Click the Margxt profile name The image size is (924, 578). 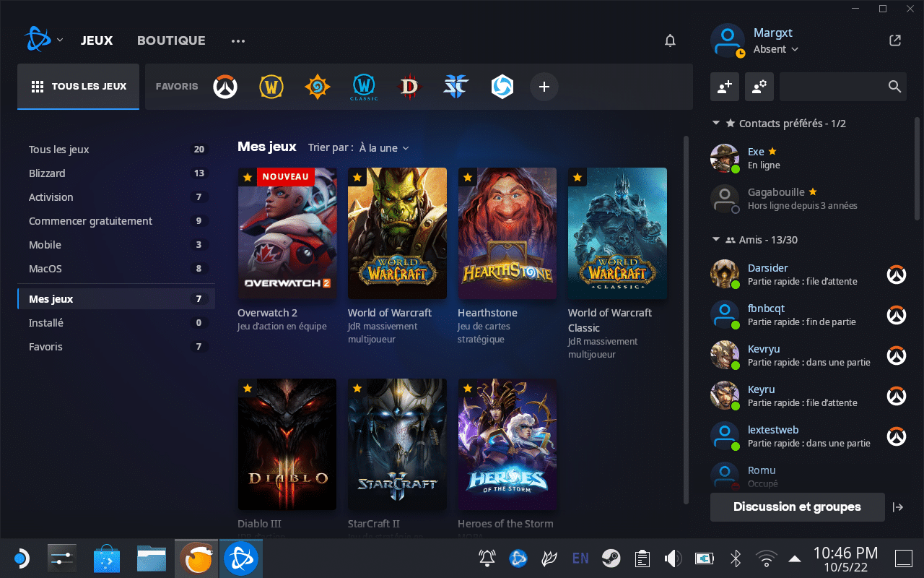(772, 33)
